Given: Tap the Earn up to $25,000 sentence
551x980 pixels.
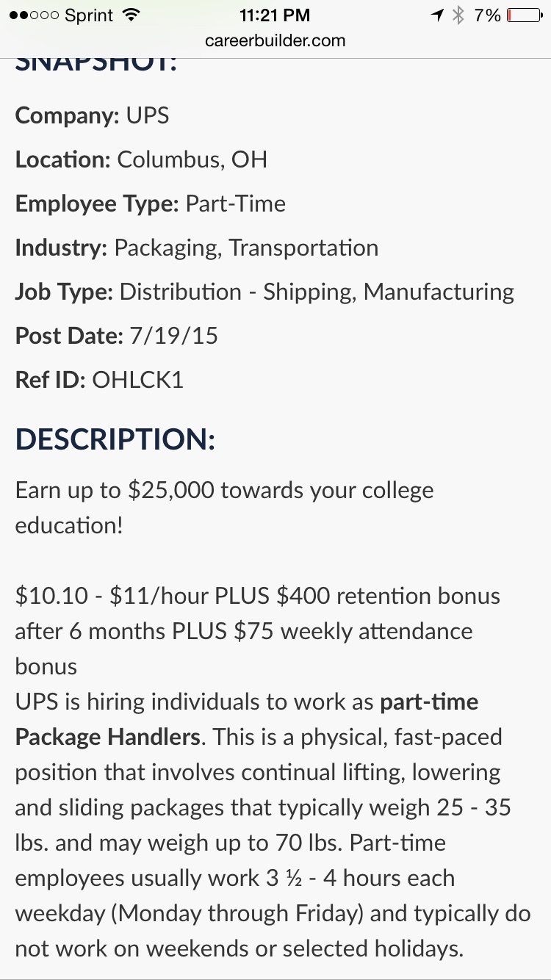Looking at the screenshot, I should 224,508.
